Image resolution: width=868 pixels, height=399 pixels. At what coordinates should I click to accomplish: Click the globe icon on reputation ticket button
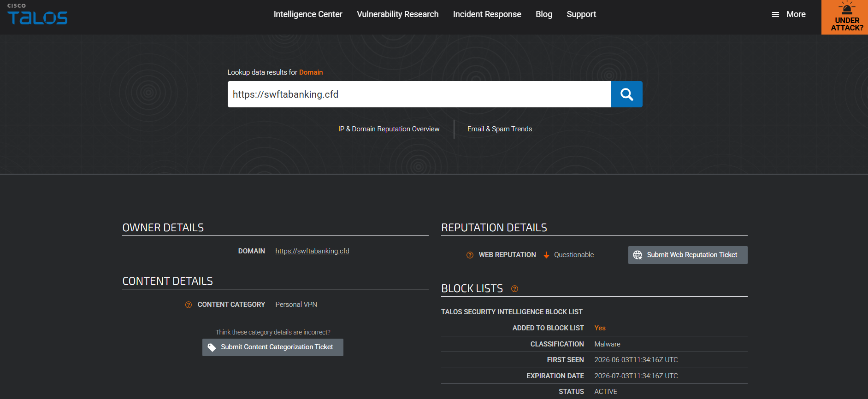point(638,255)
